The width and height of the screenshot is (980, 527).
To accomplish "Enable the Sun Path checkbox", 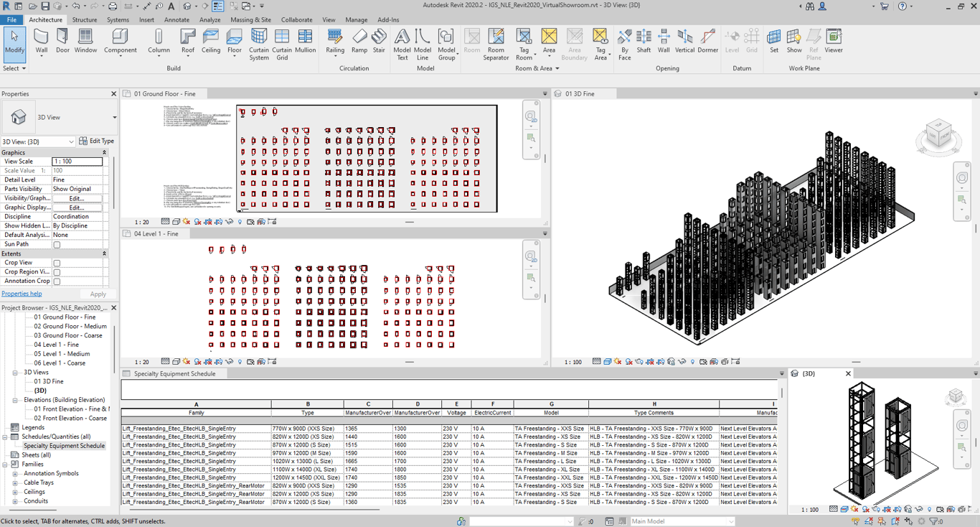I will 57,245.
